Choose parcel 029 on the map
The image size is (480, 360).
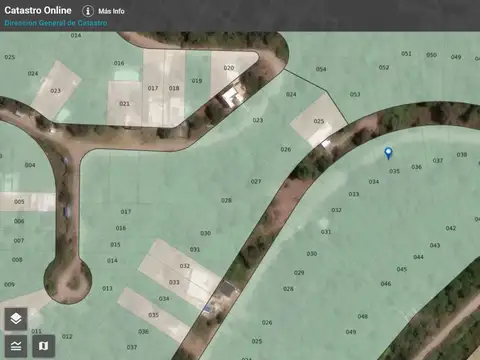click(299, 273)
